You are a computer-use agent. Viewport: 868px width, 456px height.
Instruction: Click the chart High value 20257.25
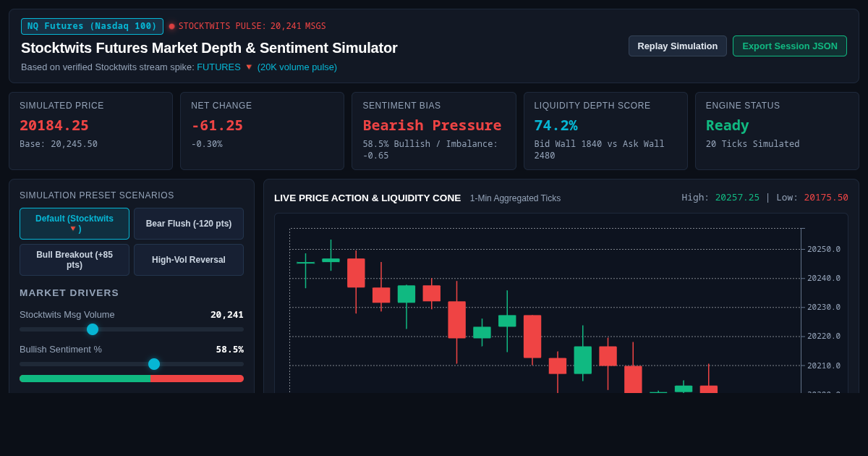(737, 198)
